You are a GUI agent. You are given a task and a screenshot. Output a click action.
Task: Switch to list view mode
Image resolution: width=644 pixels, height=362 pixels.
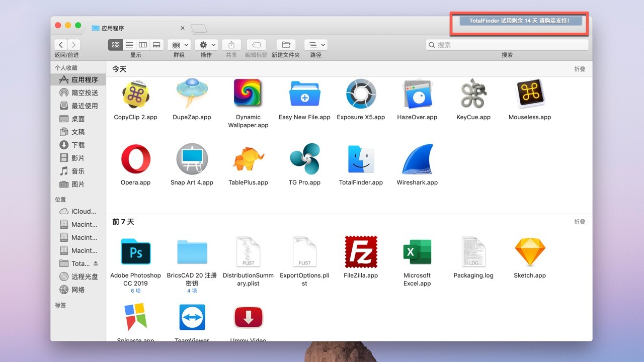129,45
